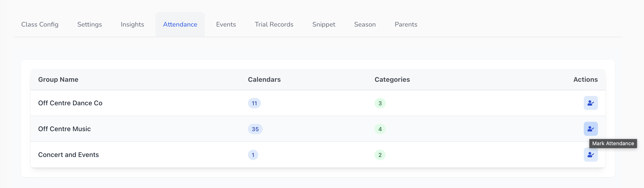Image resolution: width=644 pixels, height=188 pixels.
Task: Mark attendance for Off Centre Dance Co
Action: [x=591, y=103]
